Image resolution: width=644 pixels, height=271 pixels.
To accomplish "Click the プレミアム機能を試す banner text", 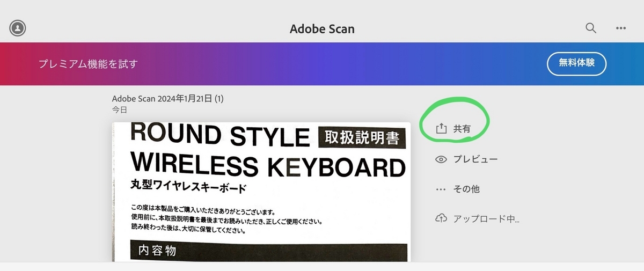I will [88, 64].
